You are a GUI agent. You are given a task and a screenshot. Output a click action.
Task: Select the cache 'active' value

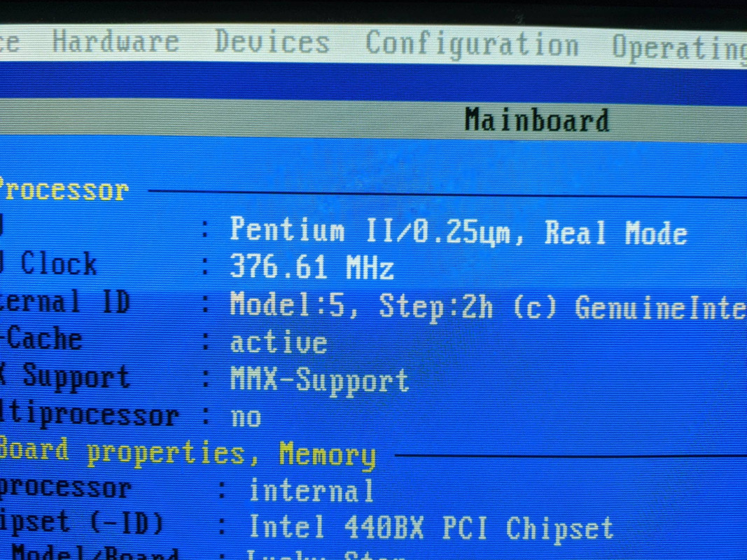click(x=279, y=342)
